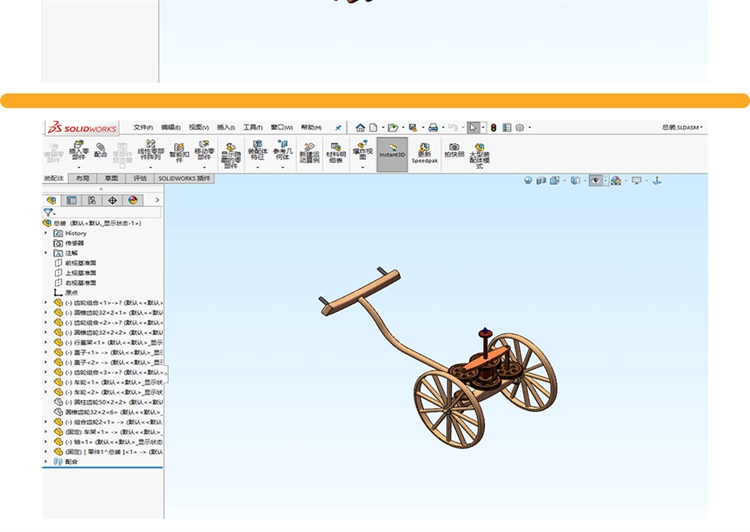Switch to the 评估 tab
The height and width of the screenshot is (532, 750).
tap(140, 178)
